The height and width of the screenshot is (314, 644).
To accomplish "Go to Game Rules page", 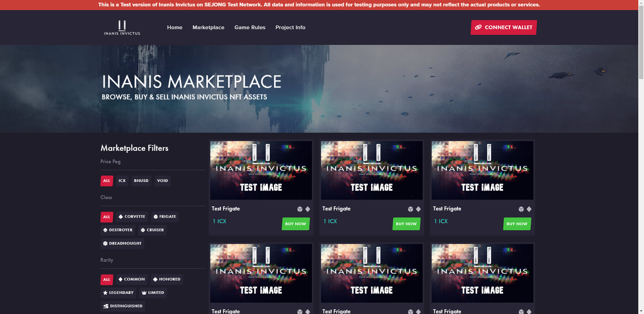I will click(x=250, y=27).
